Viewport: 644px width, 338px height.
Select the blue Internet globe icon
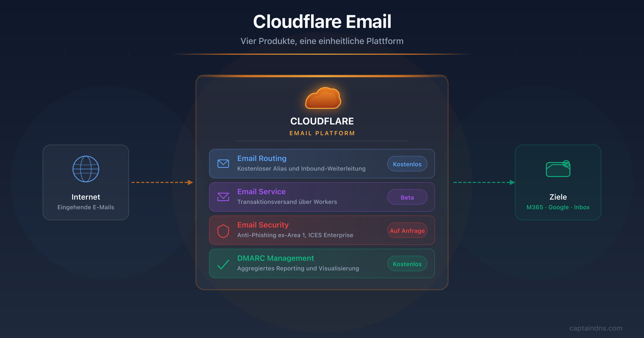[86, 169]
